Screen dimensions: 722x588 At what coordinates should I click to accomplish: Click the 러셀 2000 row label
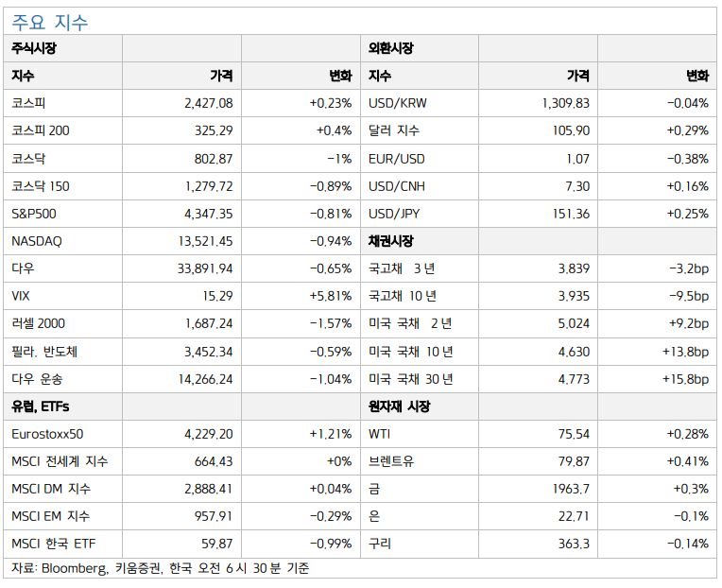[x=38, y=323]
